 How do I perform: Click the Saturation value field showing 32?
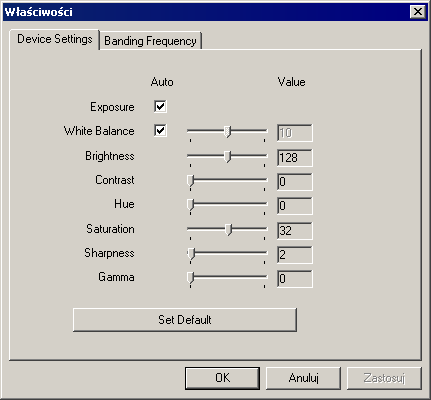[295, 230]
